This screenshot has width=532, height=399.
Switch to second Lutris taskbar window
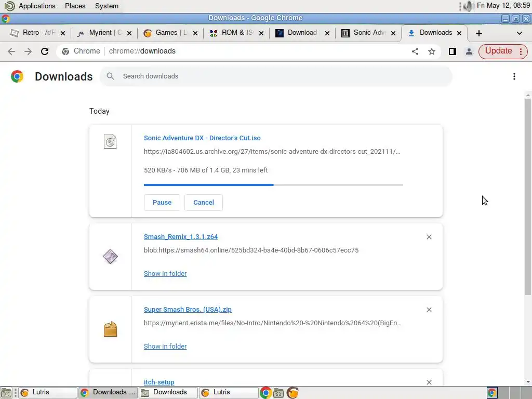[229, 392]
